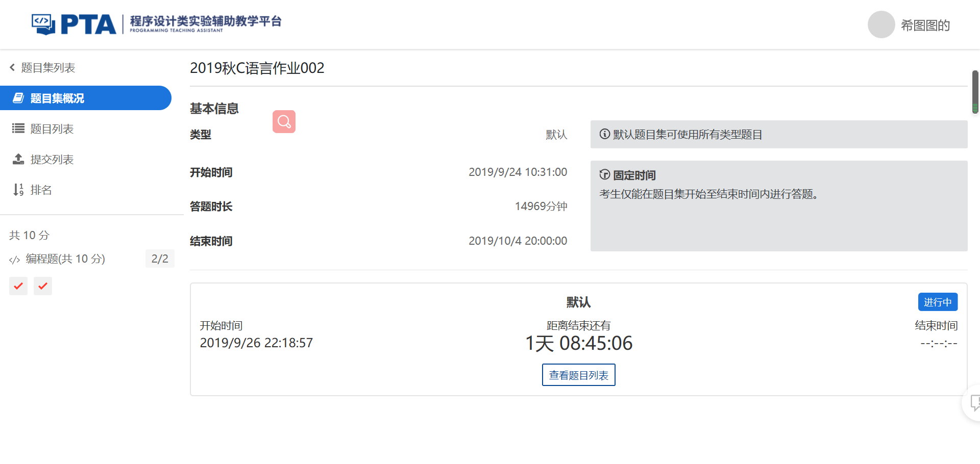Screen dimensions: 980x464
Task: Open the 提交列表 sidebar menu item
Action: coord(52,160)
